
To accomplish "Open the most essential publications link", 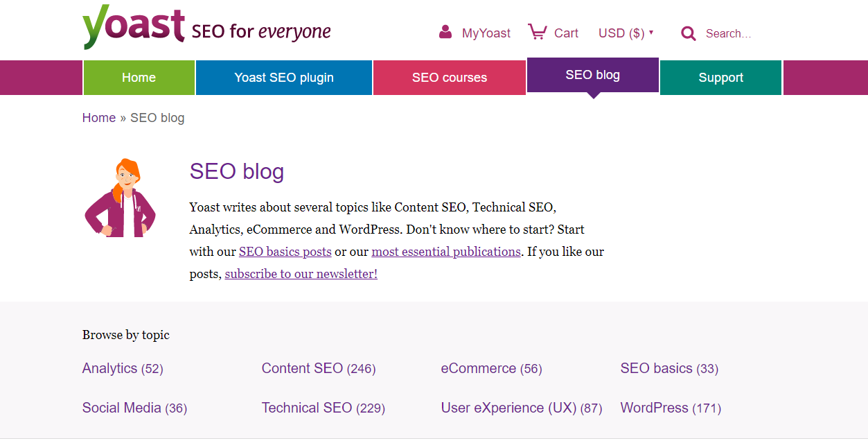I will [x=446, y=252].
